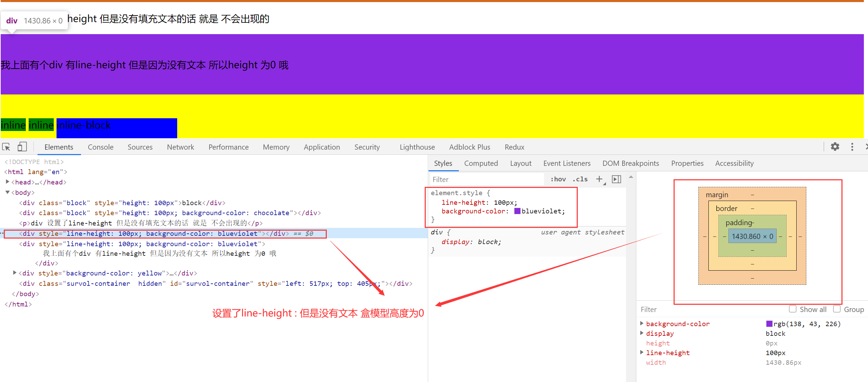Click the computed background-color rgb swatch
This screenshot has width=868, height=382.
pyautogui.click(x=769, y=323)
